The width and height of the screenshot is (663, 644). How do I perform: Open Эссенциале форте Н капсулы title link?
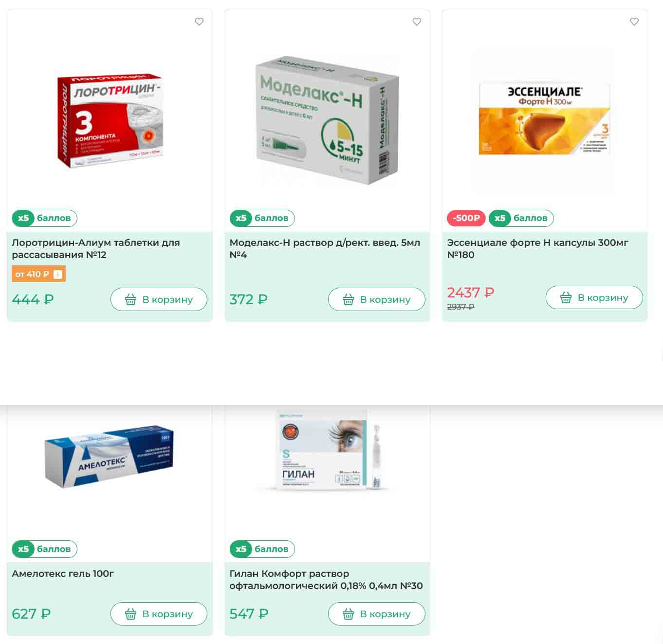tap(537, 249)
